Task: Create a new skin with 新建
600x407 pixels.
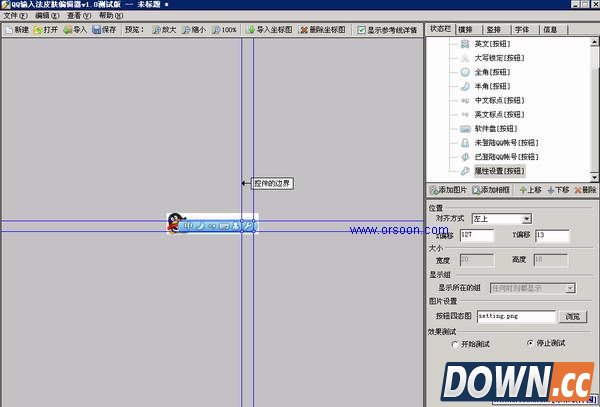Action: 17,30
